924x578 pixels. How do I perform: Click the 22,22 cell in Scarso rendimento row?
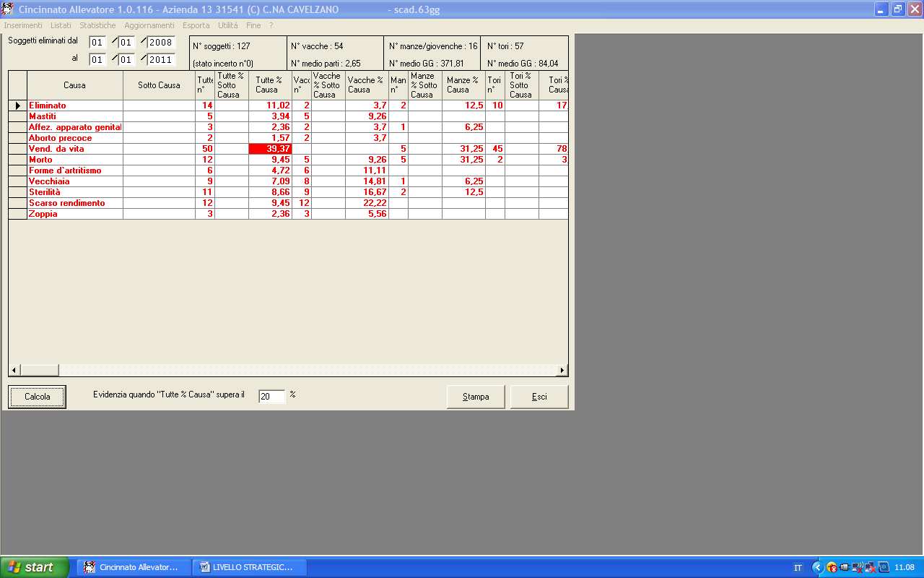click(367, 203)
